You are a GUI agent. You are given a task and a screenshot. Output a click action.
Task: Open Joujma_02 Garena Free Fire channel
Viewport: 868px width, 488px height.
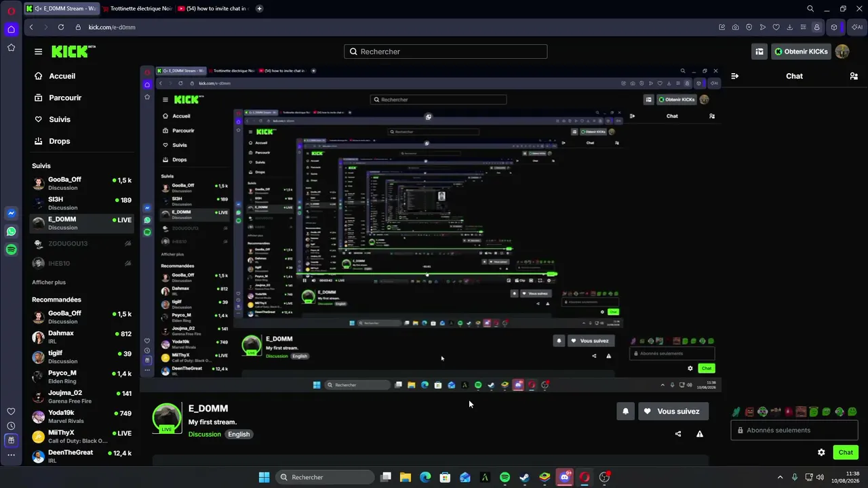(x=81, y=396)
